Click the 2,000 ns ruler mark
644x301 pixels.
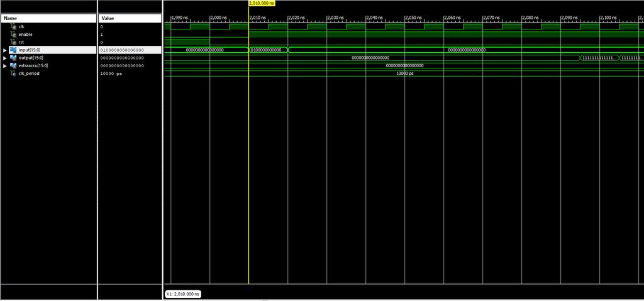coord(218,18)
